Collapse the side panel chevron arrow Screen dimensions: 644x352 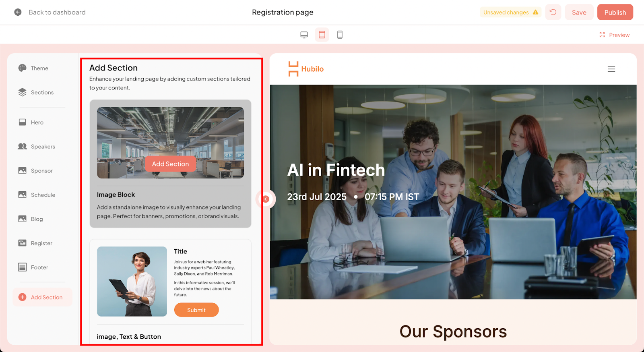[x=266, y=199]
